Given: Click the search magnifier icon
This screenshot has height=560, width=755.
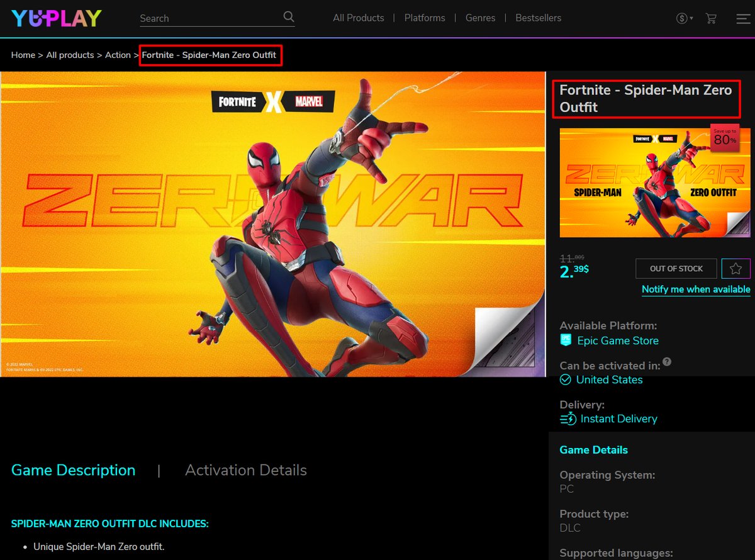Looking at the screenshot, I should point(289,17).
